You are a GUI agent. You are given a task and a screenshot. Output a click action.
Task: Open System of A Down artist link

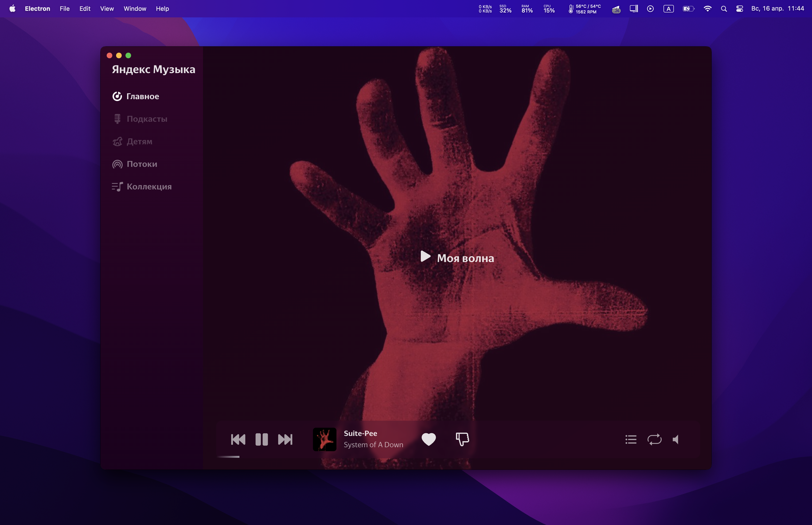[x=373, y=445]
